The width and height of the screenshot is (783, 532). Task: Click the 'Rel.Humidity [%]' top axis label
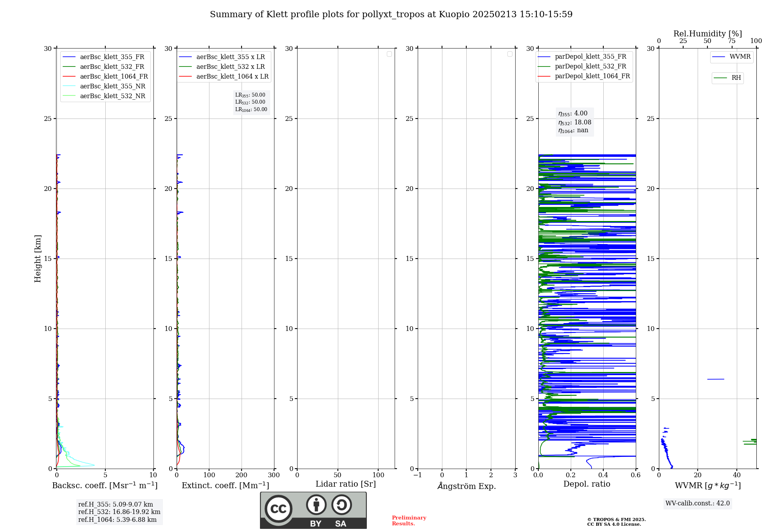708,34
